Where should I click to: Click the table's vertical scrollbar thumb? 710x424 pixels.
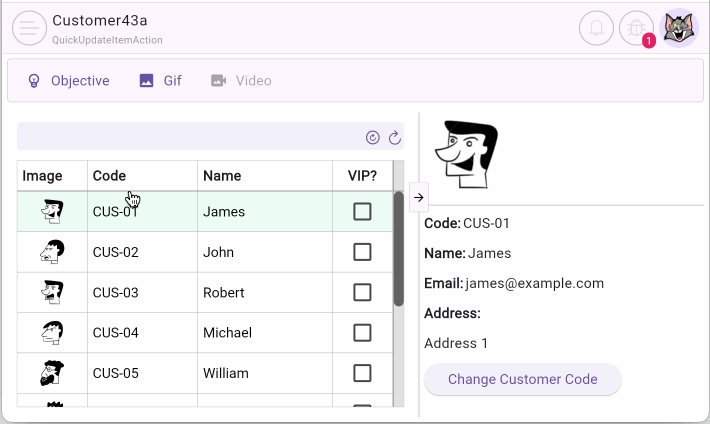click(x=399, y=250)
